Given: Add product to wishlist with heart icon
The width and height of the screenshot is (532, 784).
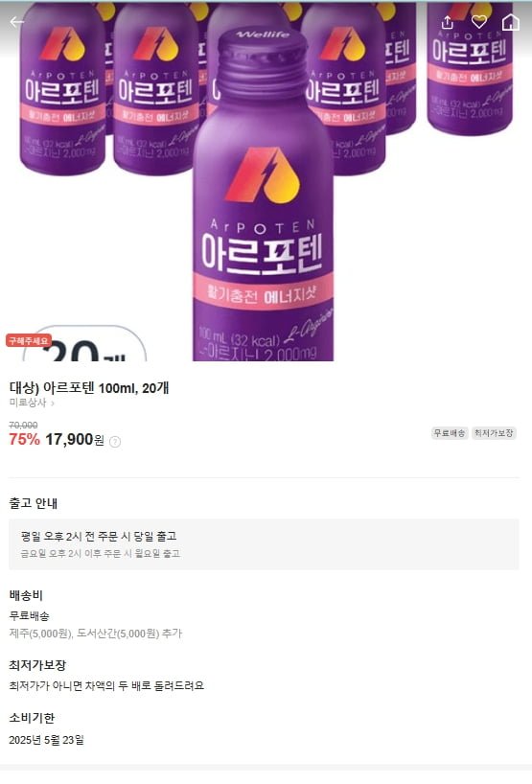Looking at the screenshot, I should (479, 21).
